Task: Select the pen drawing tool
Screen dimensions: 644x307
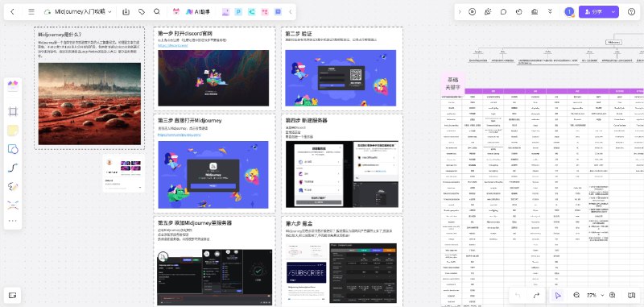Action: point(13,187)
